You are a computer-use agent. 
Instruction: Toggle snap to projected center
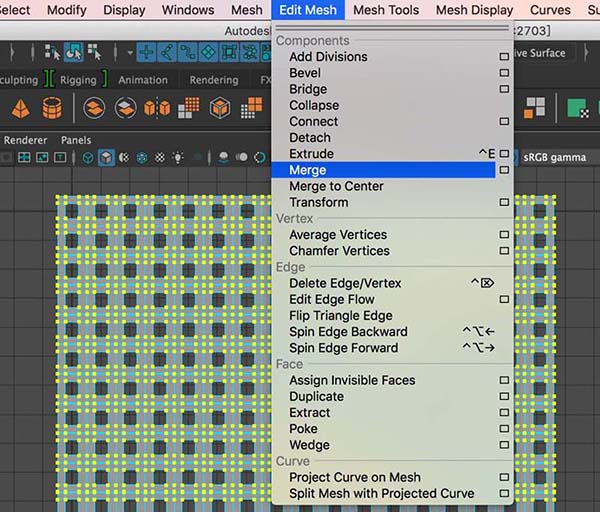pyautogui.click(x=208, y=52)
